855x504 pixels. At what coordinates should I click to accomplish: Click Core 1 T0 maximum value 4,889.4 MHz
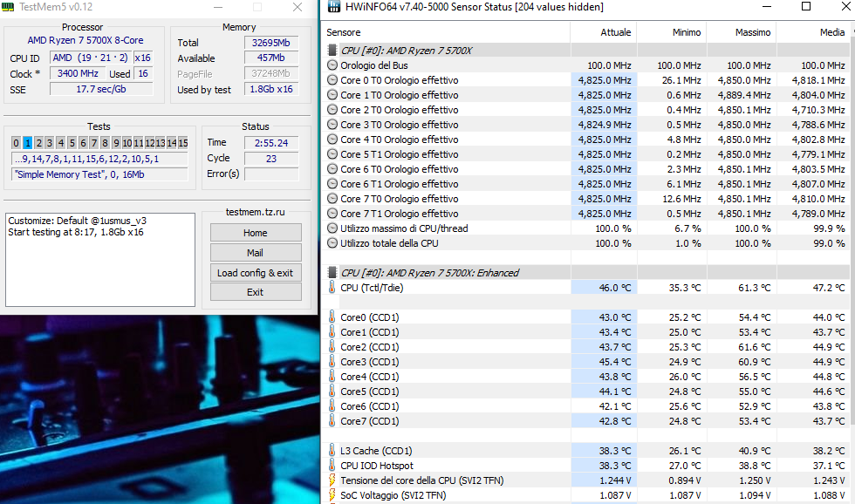(x=742, y=95)
